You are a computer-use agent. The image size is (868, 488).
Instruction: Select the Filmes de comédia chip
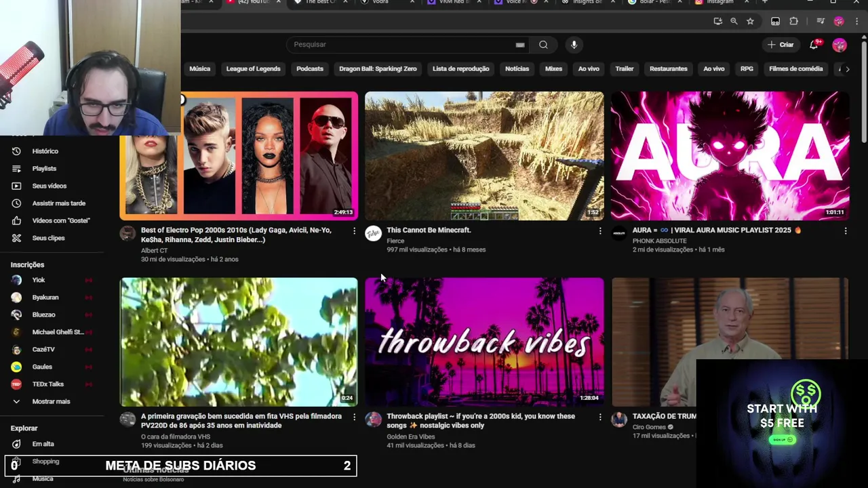tap(795, 69)
